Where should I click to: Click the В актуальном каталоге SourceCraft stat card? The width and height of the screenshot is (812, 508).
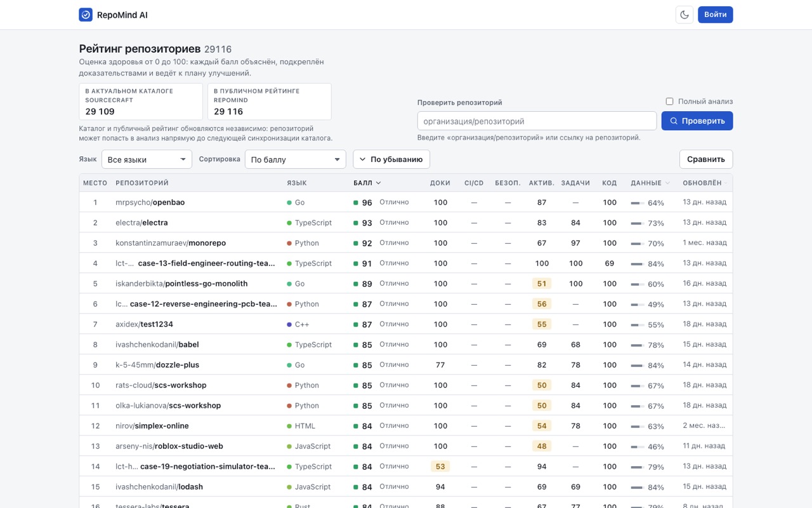click(x=141, y=102)
